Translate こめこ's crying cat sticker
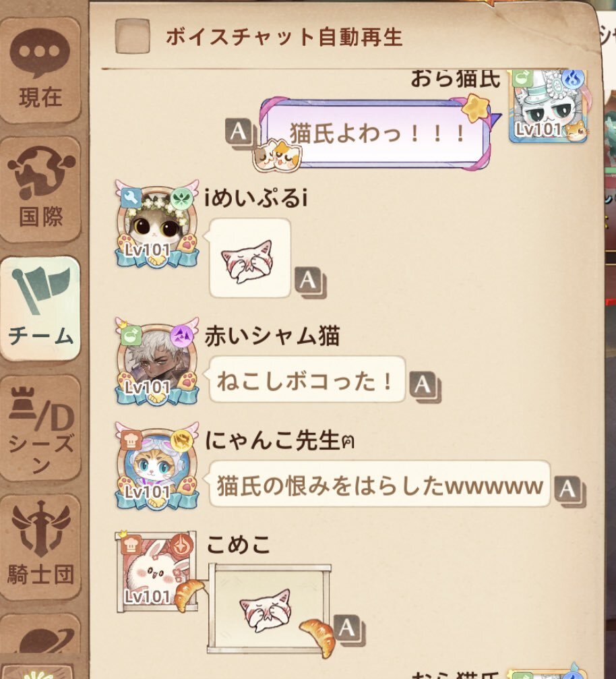616x679 pixels. click(x=349, y=630)
